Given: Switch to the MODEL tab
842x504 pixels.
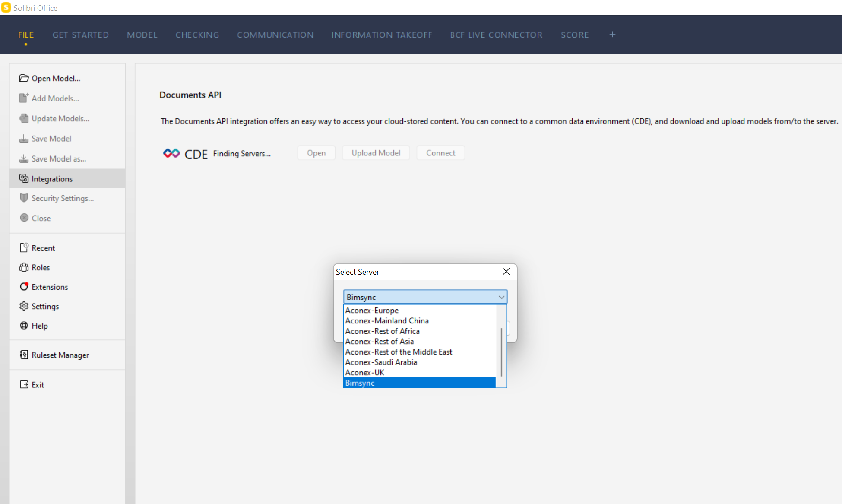Looking at the screenshot, I should click(142, 35).
